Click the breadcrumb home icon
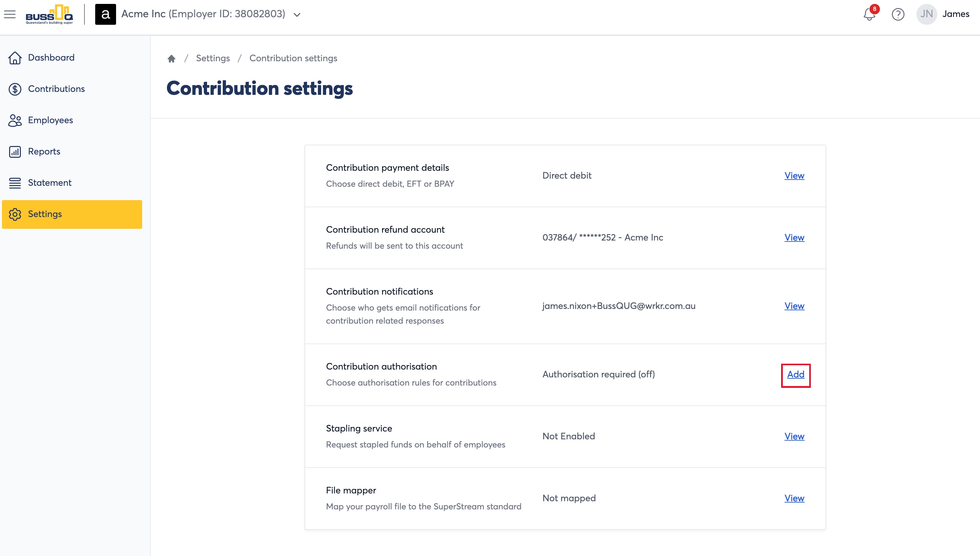Image resolution: width=980 pixels, height=556 pixels. [x=171, y=58]
